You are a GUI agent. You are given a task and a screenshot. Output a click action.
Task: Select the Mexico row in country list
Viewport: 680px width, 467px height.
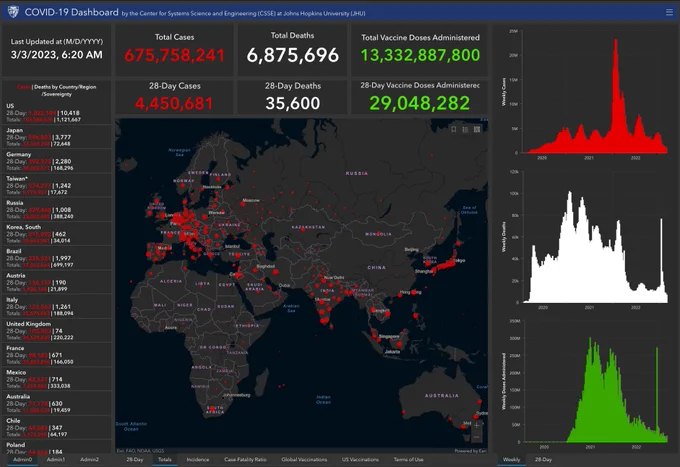57,379
